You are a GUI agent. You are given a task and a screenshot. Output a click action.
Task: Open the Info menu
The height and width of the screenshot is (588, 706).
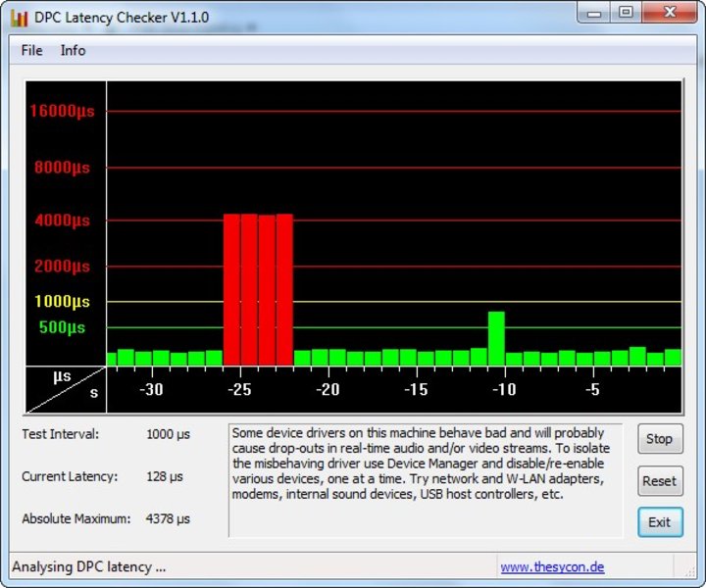coord(73,50)
